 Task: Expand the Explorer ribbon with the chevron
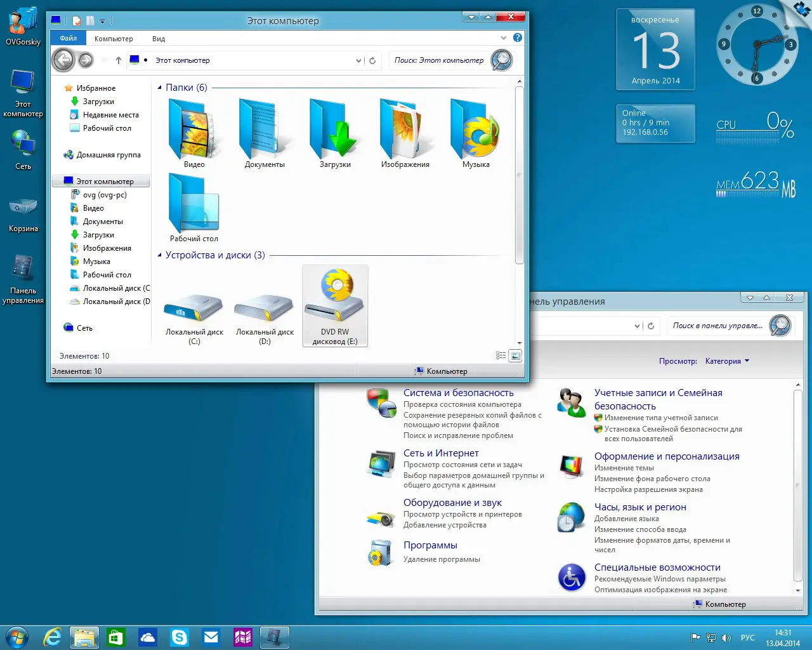pyautogui.click(x=504, y=38)
